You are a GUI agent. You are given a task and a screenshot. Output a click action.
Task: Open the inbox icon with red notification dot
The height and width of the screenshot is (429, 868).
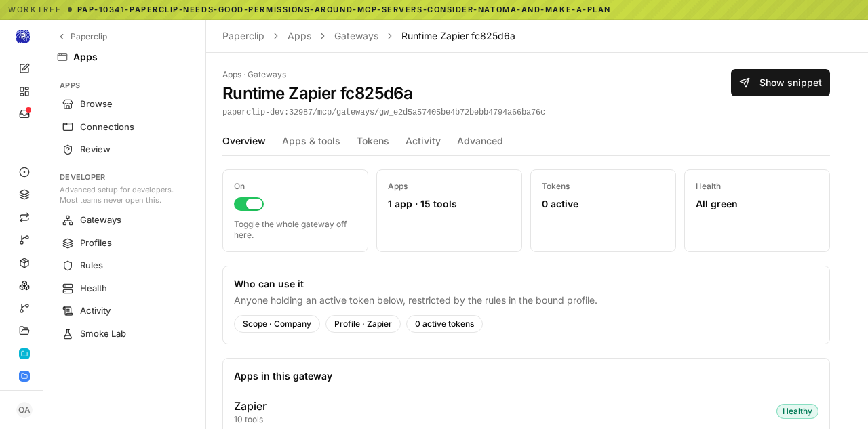pyautogui.click(x=24, y=114)
